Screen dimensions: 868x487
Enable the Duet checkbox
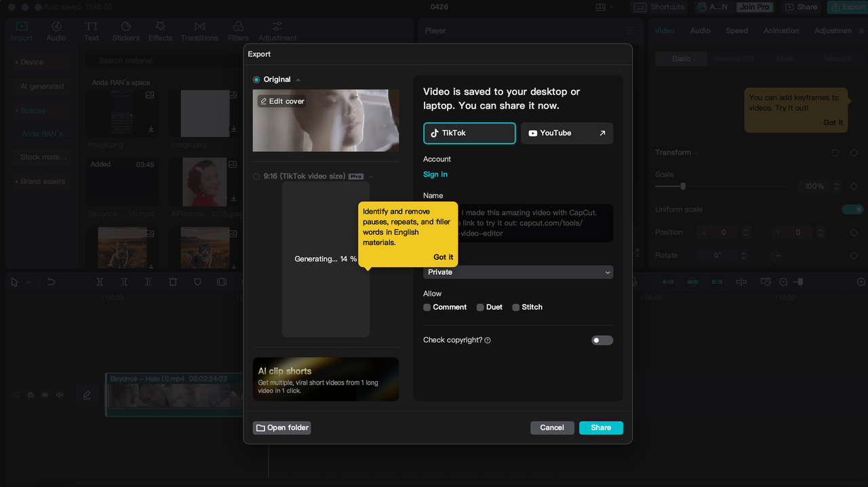[480, 307]
